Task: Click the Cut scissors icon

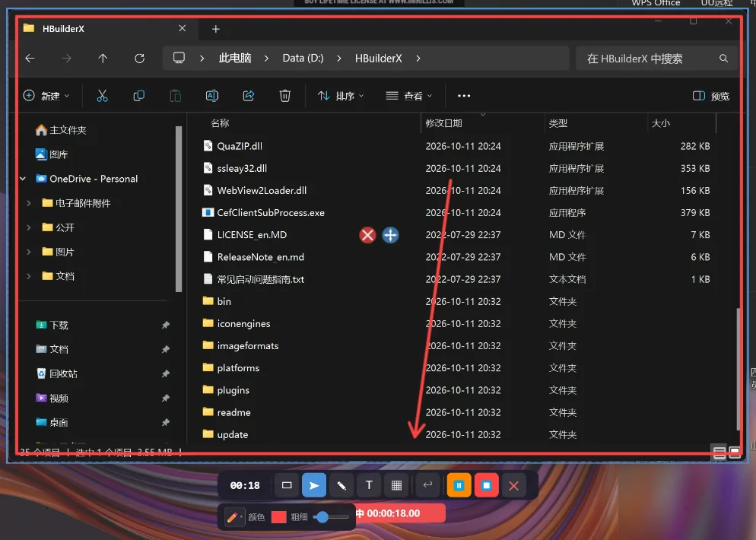Action: pos(102,96)
